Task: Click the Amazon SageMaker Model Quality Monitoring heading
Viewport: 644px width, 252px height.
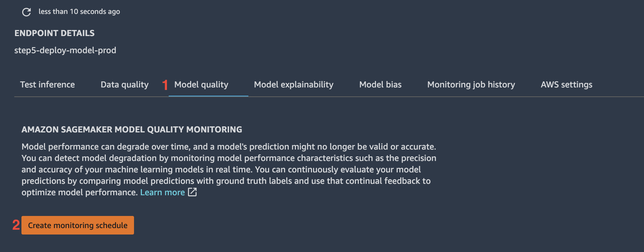Action: click(x=132, y=130)
